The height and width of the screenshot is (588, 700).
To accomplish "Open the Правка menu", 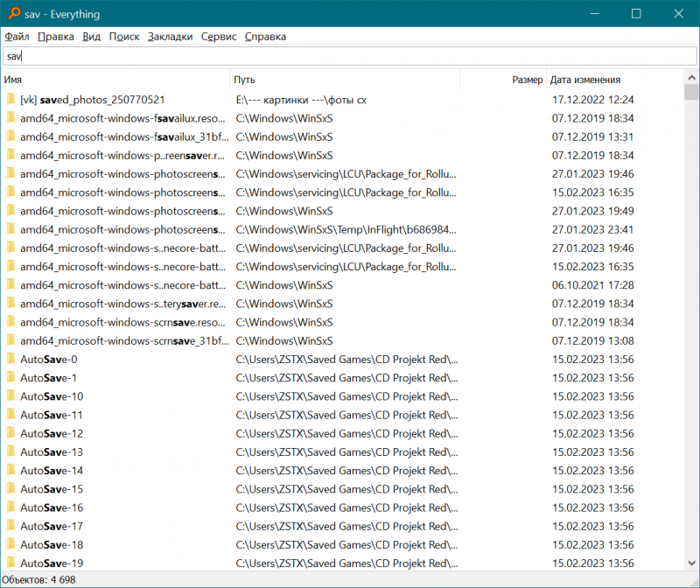I will pyautogui.click(x=56, y=37).
